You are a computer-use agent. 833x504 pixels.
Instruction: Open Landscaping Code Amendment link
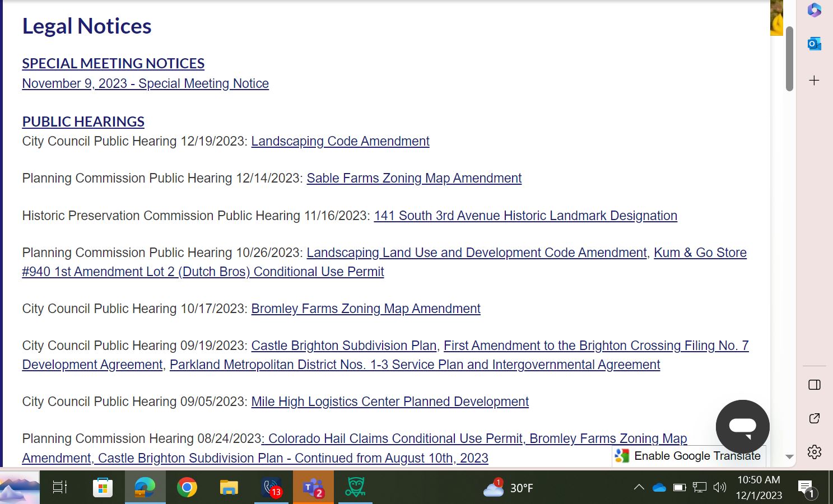[x=340, y=141]
